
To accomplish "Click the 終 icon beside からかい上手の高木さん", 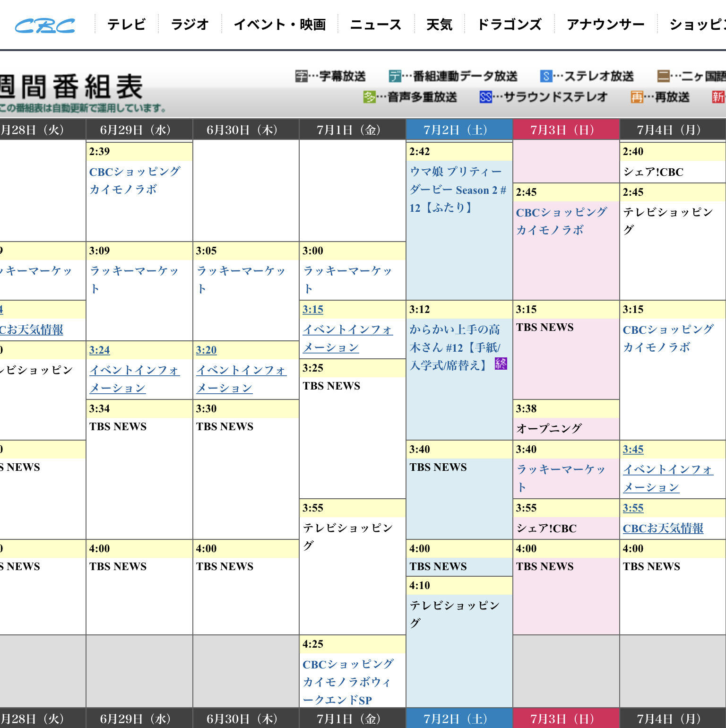I will 501,363.
